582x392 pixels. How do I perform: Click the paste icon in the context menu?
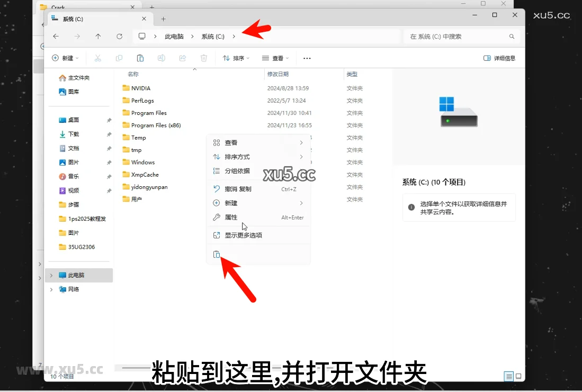click(216, 254)
